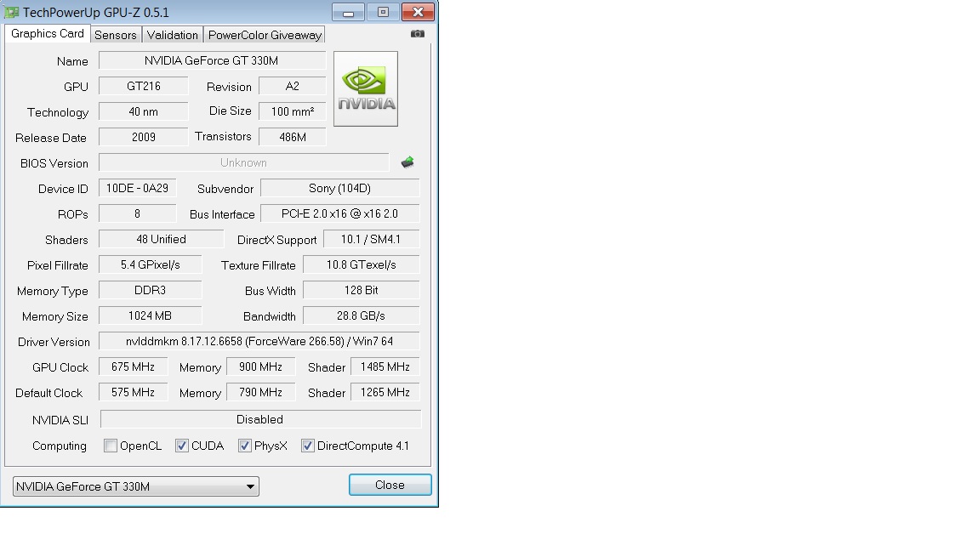This screenshot has height=551, width=980.
Task: Click the Technology field showing 40 nm
Action: (144, 112)
